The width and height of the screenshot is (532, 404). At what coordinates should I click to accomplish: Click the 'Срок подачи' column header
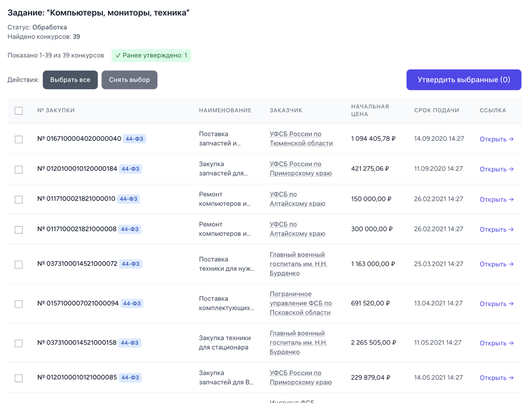pyautogui.click(x=436, y=110)
